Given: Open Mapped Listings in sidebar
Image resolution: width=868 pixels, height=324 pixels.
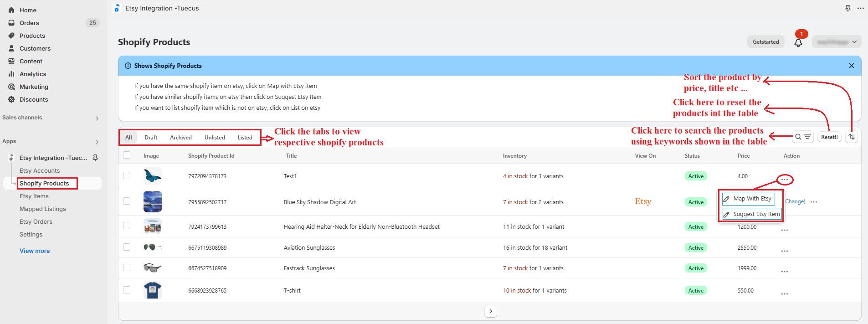Looking at the screenshot, I should (43, 209).
